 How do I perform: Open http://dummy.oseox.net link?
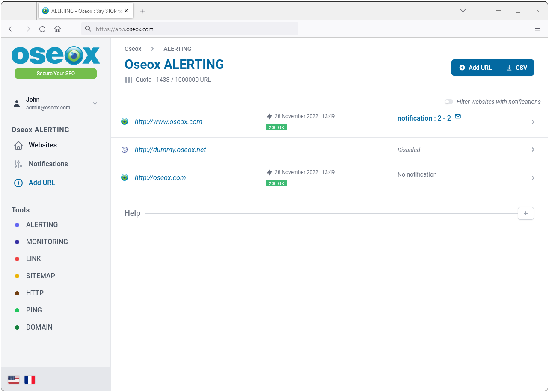[170, 150]
